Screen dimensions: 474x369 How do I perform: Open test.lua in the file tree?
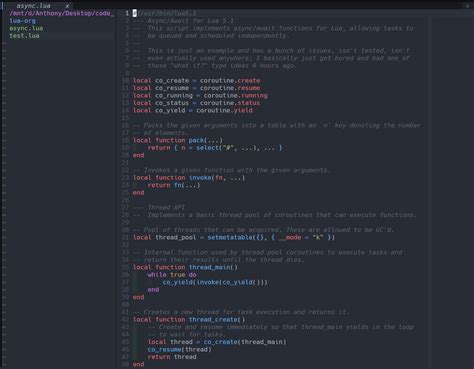tap(24, 36)
